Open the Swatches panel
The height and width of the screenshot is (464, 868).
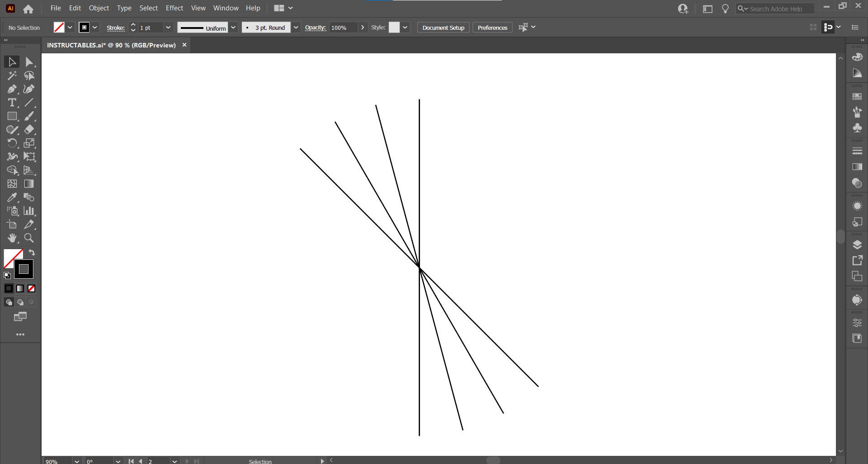tap(858, 96)
